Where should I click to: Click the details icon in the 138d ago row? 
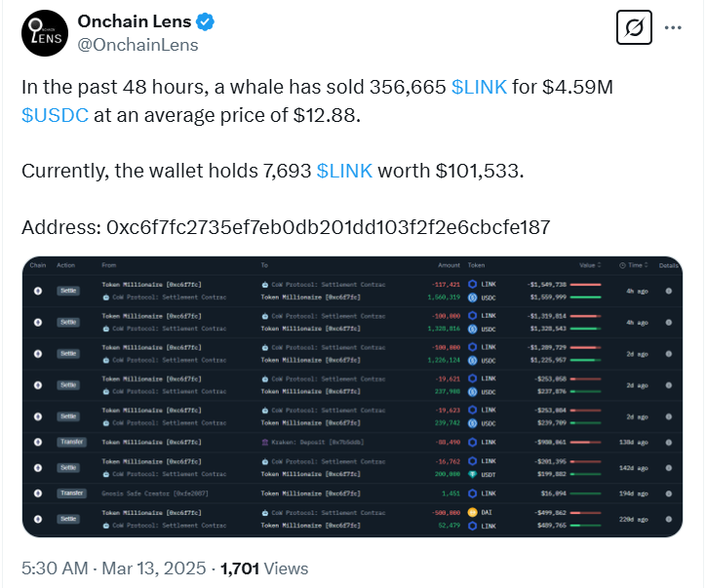click(x=668, y=442)
